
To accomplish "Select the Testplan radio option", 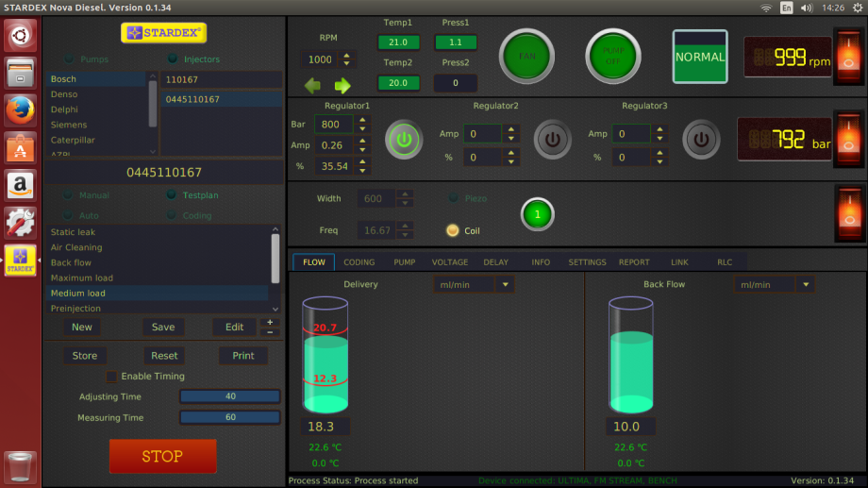I will coord(172,195).
